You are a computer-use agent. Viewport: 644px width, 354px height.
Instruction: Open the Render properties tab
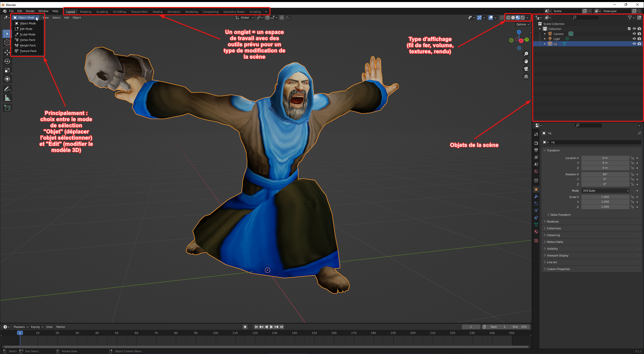point(536,143)
